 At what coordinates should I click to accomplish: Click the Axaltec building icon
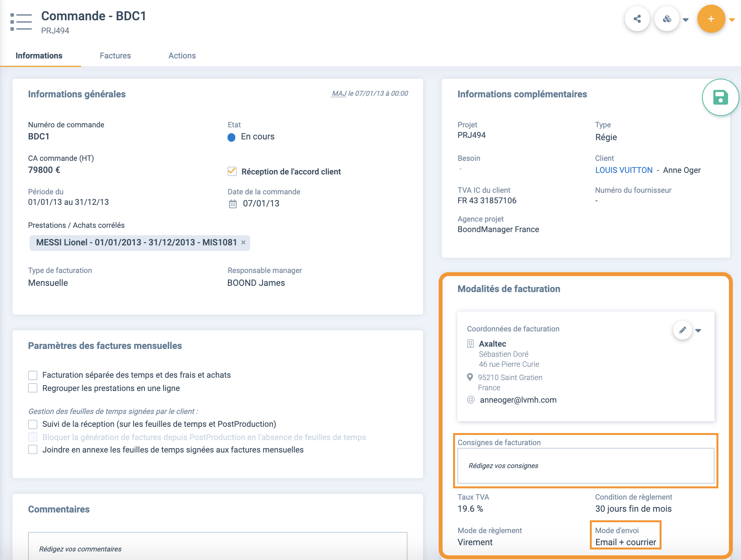471,343
